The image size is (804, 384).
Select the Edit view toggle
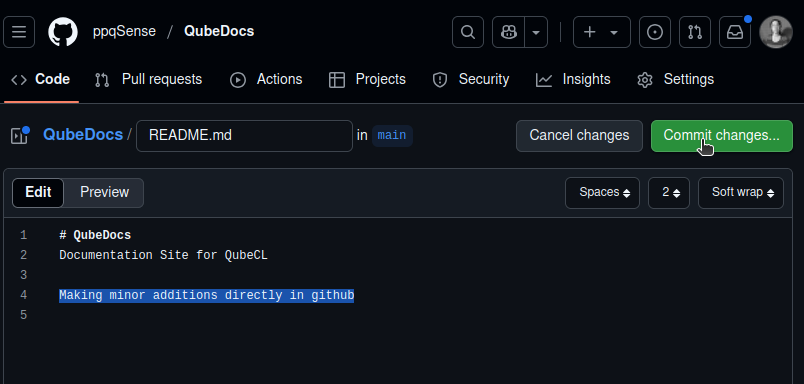[x=38, y=193]
